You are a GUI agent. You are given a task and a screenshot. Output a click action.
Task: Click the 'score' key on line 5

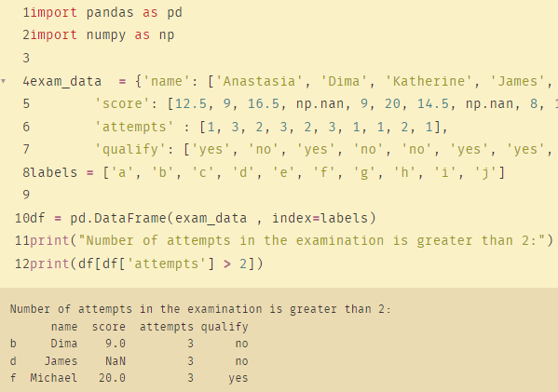pos(122,104)
